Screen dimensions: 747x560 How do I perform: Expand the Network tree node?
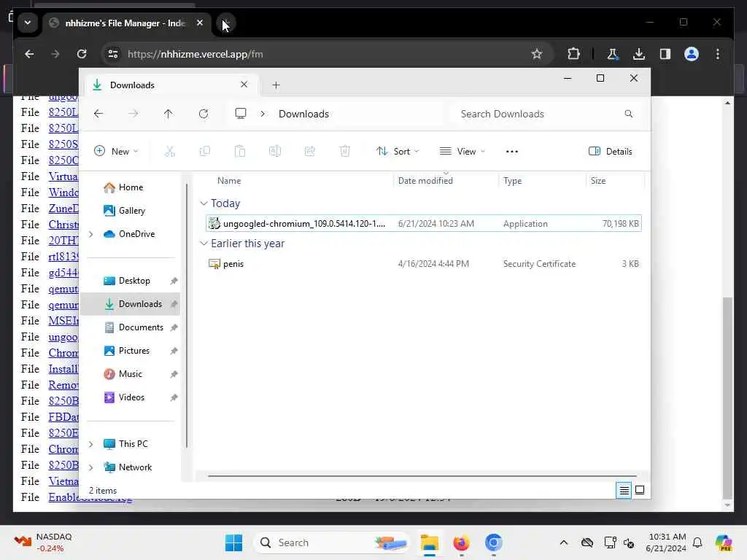click(91, 467)
